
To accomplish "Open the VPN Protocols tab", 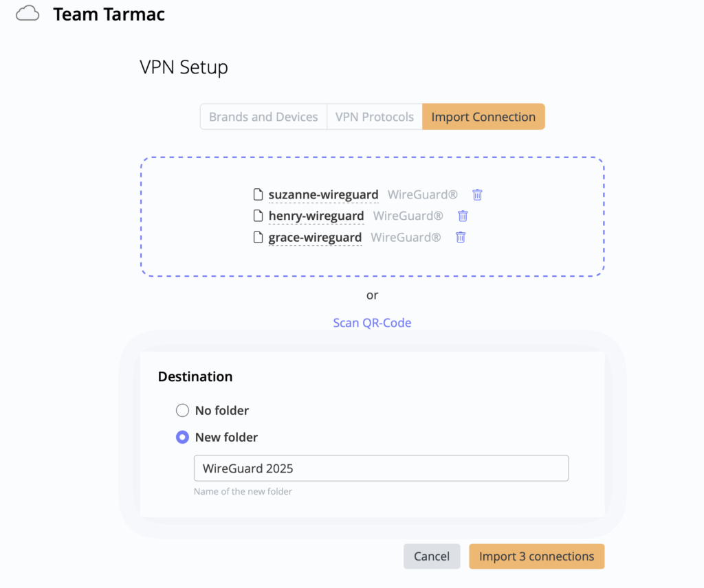I will [x=374, y=117].
